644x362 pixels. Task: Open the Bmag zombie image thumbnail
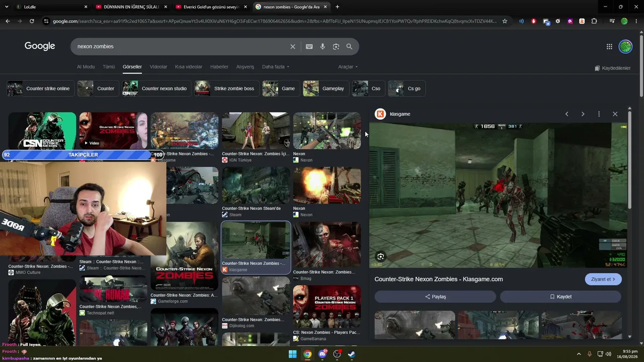click(x=327, y=245)
